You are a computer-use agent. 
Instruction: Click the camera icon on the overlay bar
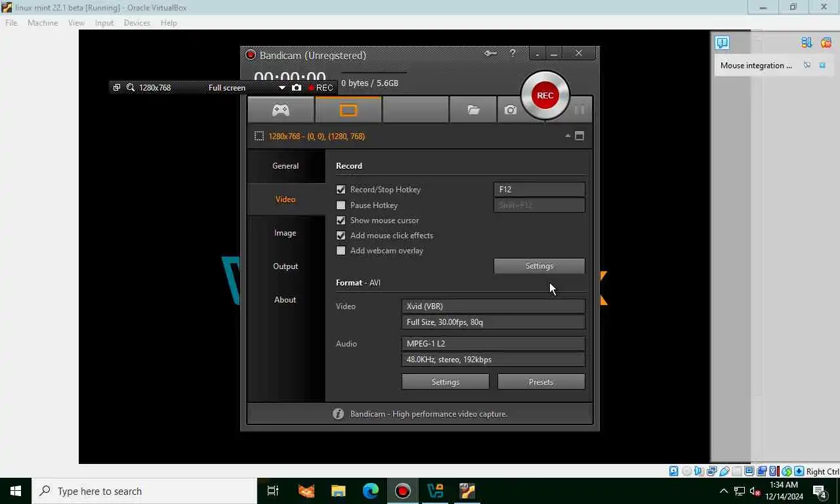[x=297, y=87]
